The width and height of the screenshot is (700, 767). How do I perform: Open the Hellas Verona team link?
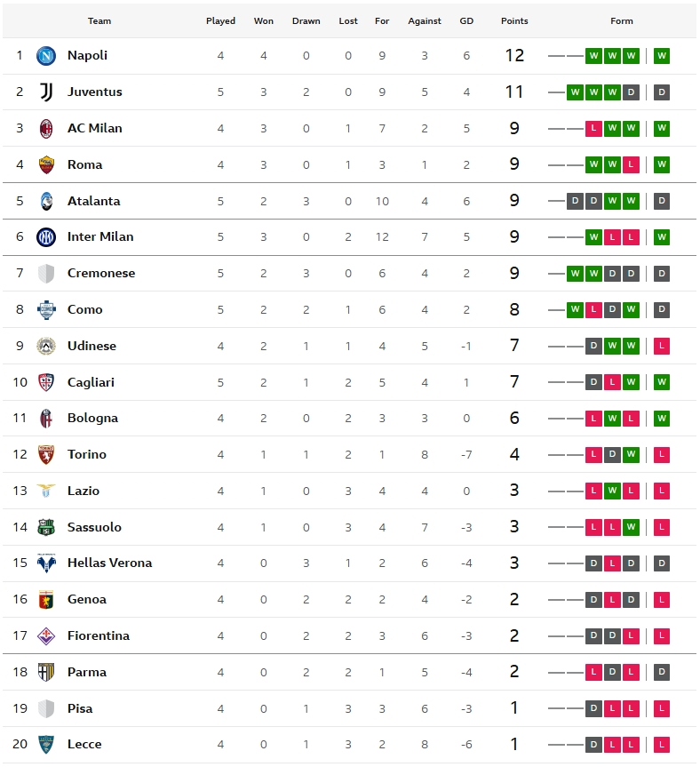109,563
